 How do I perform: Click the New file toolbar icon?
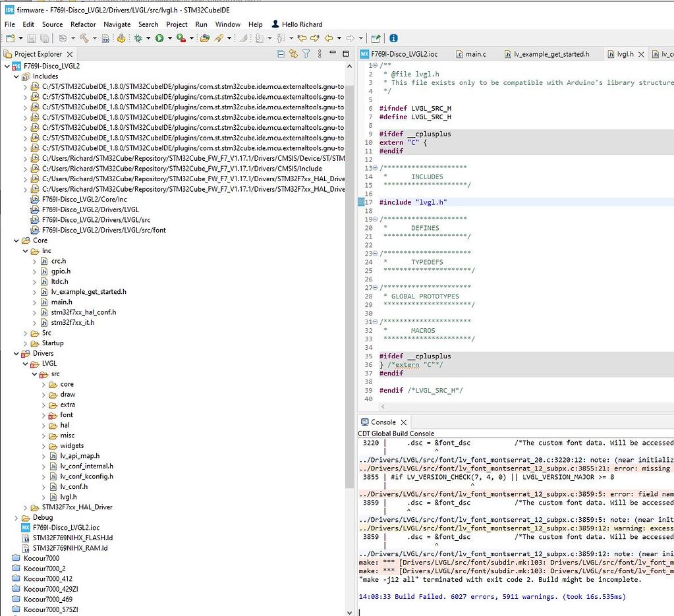pos(10,39)
